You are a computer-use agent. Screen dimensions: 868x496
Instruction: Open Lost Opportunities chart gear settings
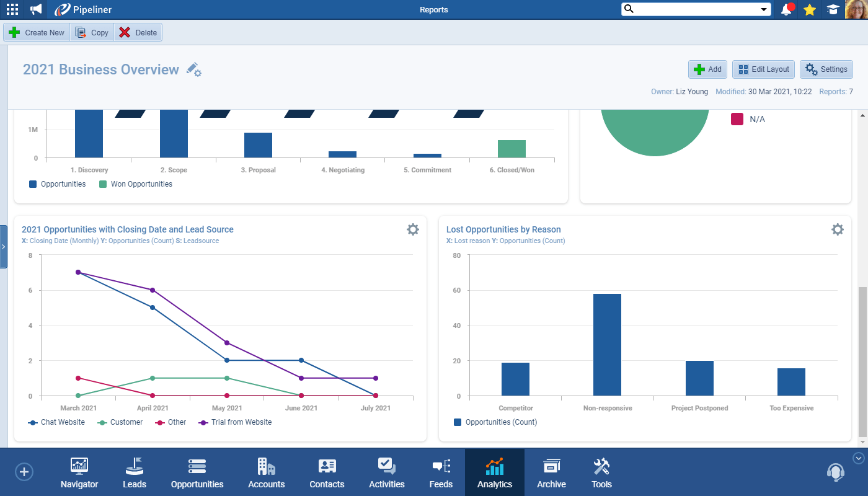coord(838,229)
